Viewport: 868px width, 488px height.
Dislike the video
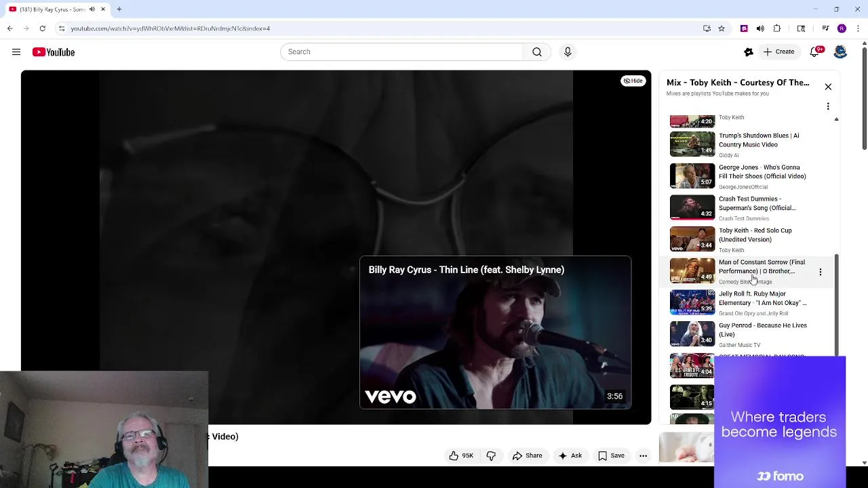(492, 456)
